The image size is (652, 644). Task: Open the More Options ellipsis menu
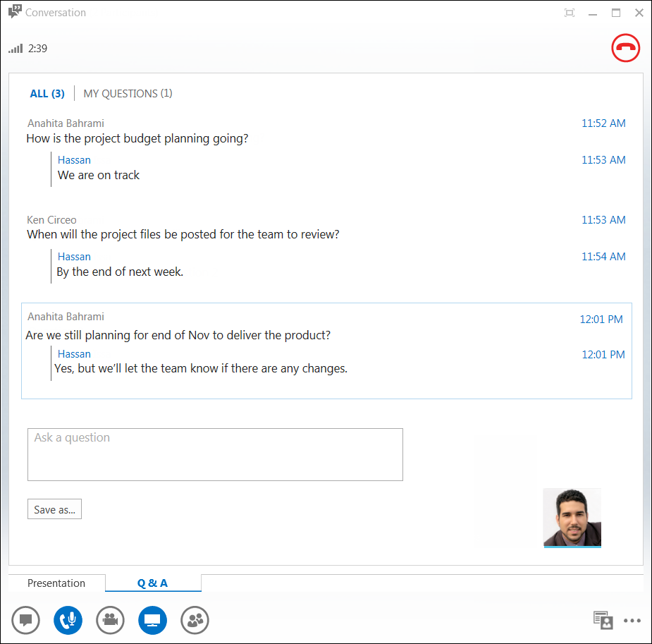632,620
